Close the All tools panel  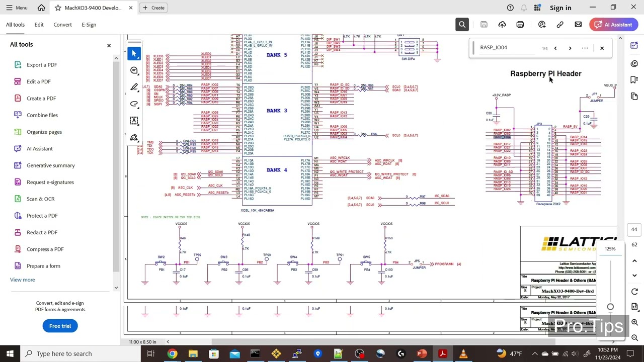click(x=109, y=46)
